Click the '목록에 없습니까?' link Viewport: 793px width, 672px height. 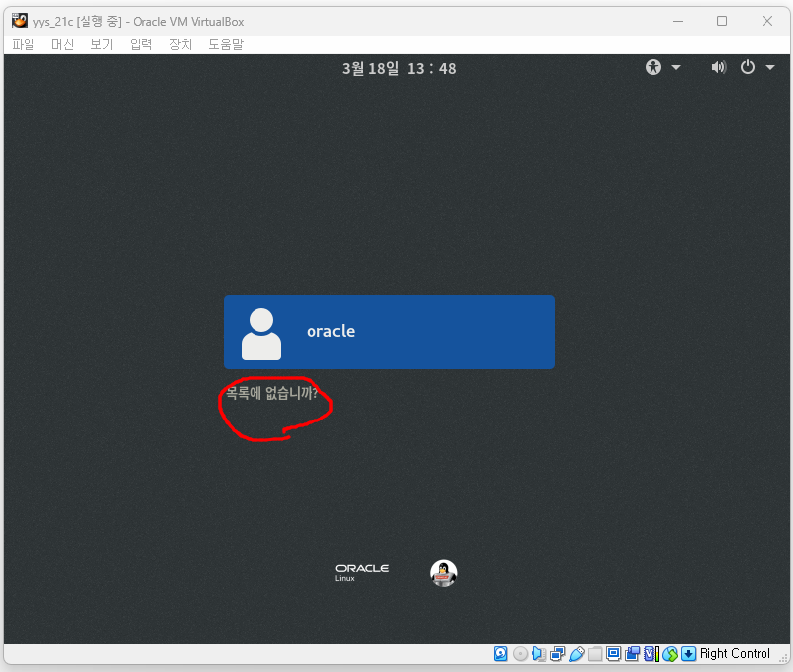pos(271,393)
